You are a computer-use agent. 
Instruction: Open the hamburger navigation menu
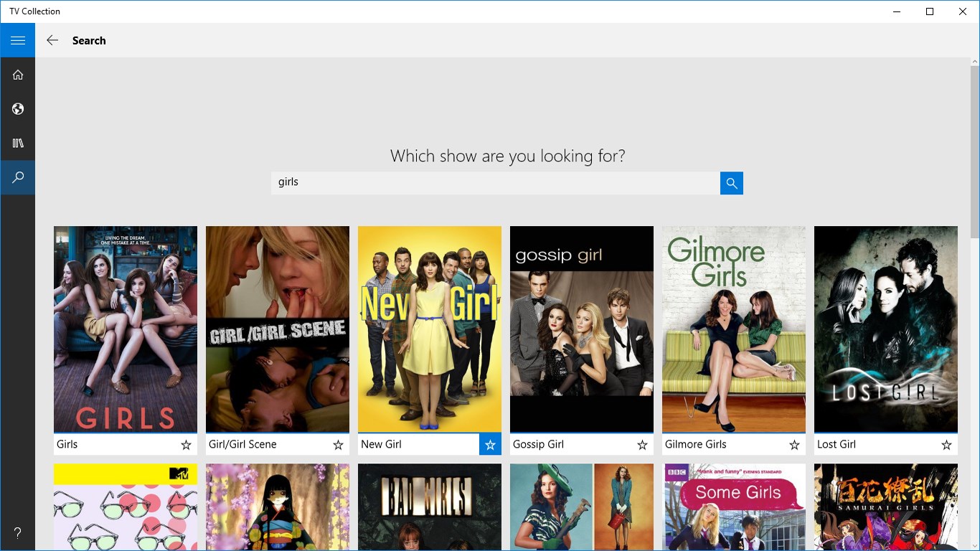pyautogui.click(x=18, y=40)
